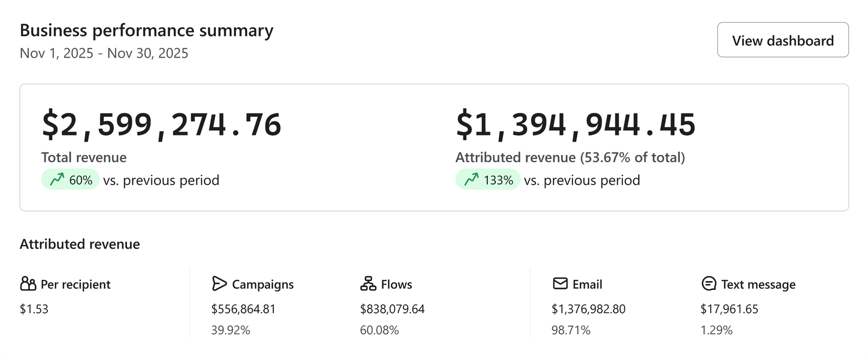The width and height of the screenshot is (868, 356).
Task: Click the Per recipient people icon
Action: click(x=28, y=284)
